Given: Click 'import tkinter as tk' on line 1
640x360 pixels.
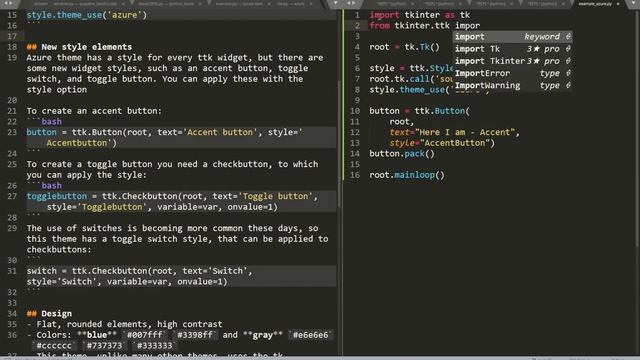Looking at the screenshot, I should [x=420, y=15].
